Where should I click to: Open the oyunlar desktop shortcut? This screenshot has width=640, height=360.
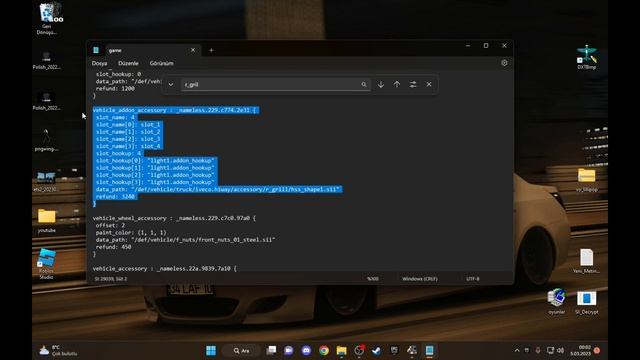(556, 301)
